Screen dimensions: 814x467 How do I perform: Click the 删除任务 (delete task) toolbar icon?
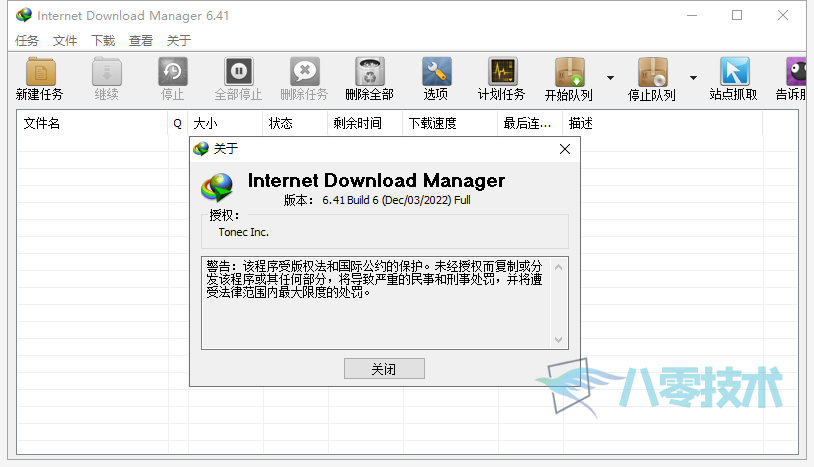tap(304, 72)
